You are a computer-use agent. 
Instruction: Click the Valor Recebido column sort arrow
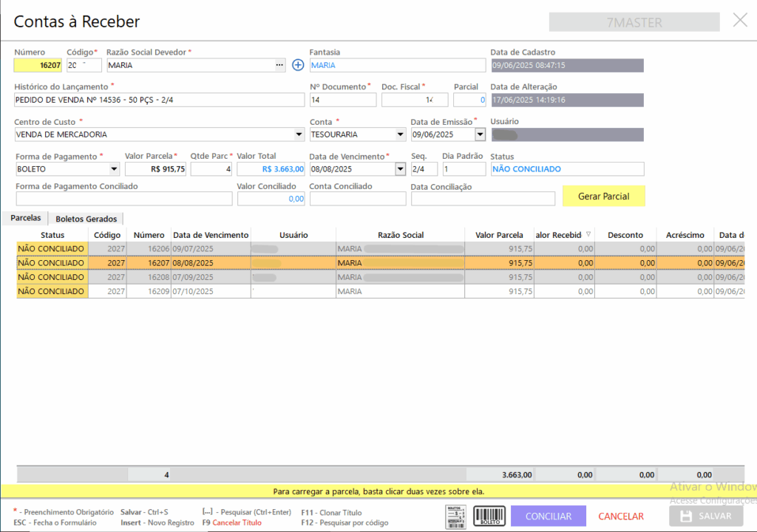[588, 235]
